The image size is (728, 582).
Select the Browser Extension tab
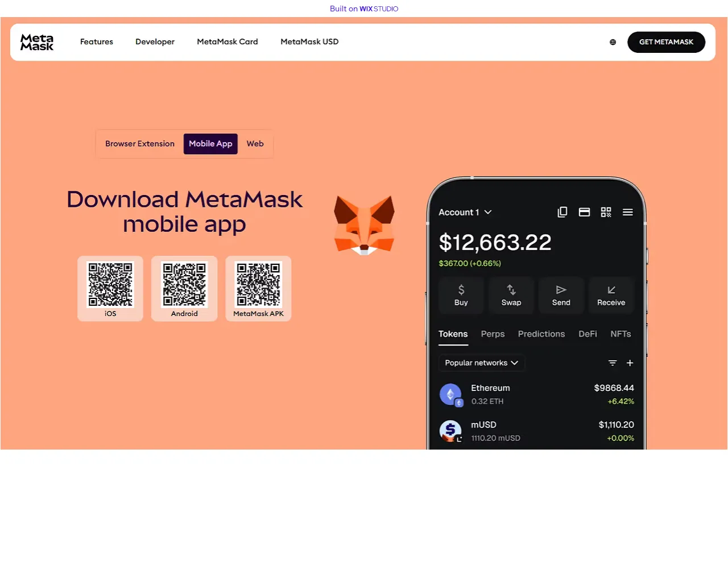tap(140, 144)
